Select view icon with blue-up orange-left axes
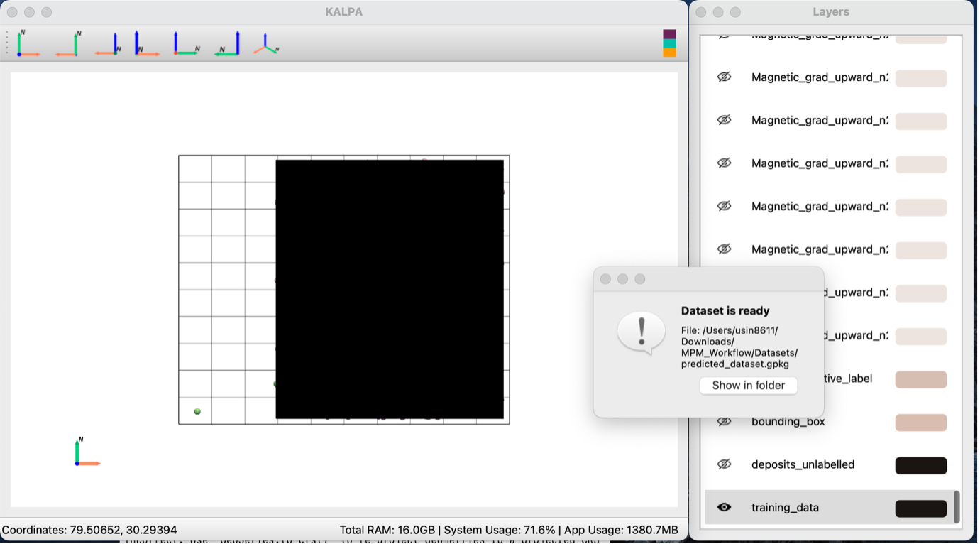The width and height of the screenshot is (980, 544). (108, 43)
